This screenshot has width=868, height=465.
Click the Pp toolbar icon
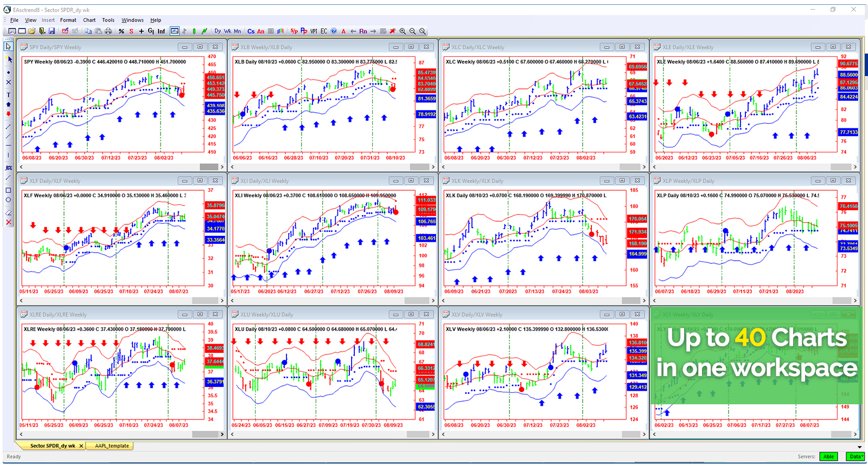point(304,31)
